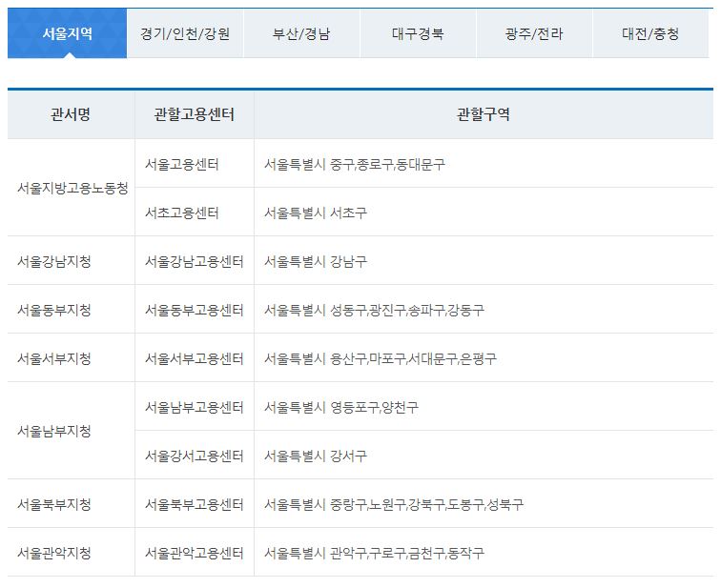Select the 서울북부지청 cell
Image resolution: width=721 pixels, height=588 pixels.
pos(71,504)
